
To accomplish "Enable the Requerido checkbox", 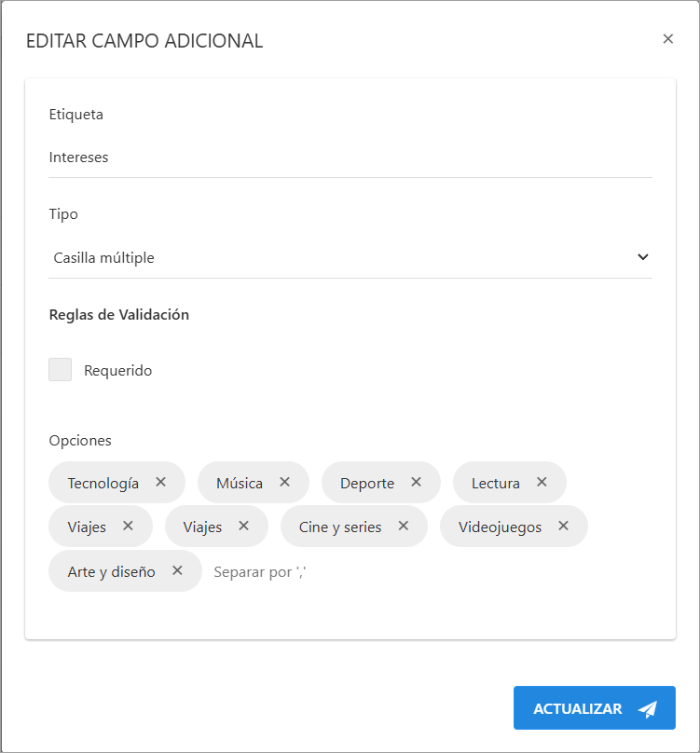I will tap(61, 370).
